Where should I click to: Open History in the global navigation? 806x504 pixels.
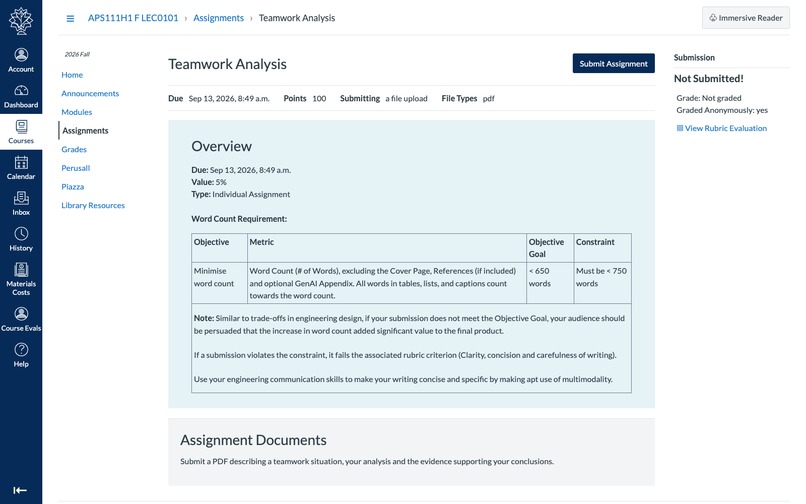[21, 240]
